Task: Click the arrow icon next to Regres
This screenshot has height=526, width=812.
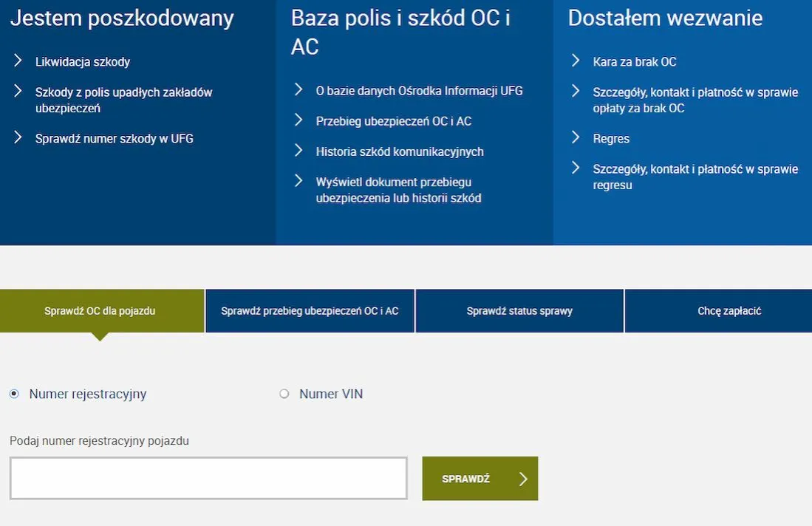Action: pos(576,138)
